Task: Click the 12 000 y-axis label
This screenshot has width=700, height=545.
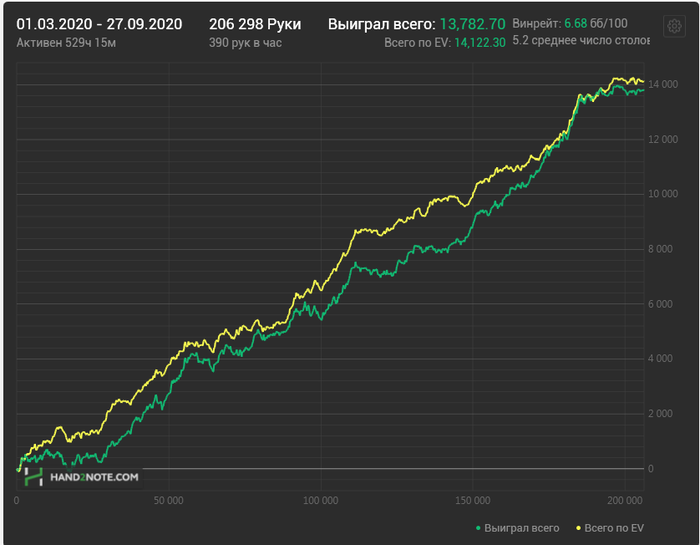Action: coord(662,139)
